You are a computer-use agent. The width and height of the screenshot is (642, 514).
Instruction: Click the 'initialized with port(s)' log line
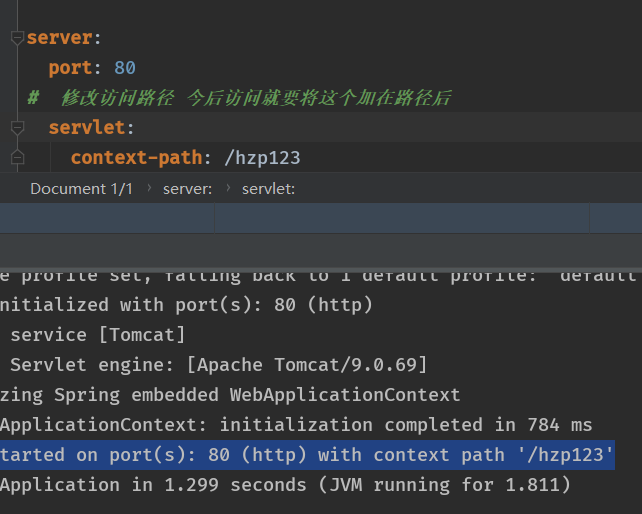point(186,304)
